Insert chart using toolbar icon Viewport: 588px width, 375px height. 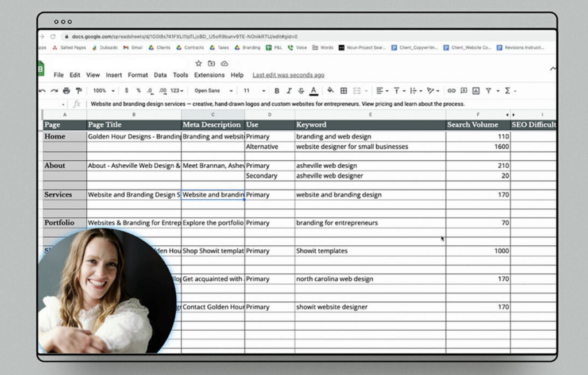[x=476, y=91]
